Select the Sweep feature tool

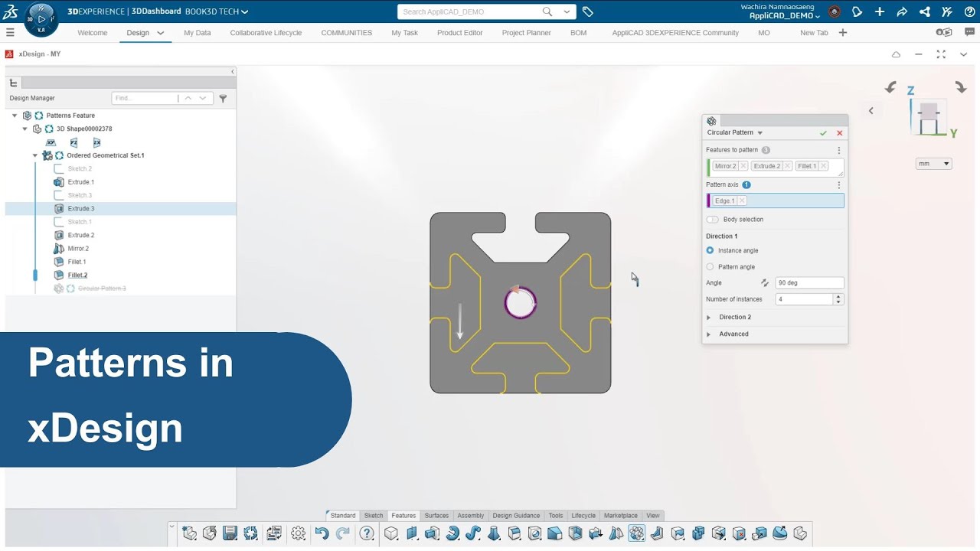tap(473, 533)
